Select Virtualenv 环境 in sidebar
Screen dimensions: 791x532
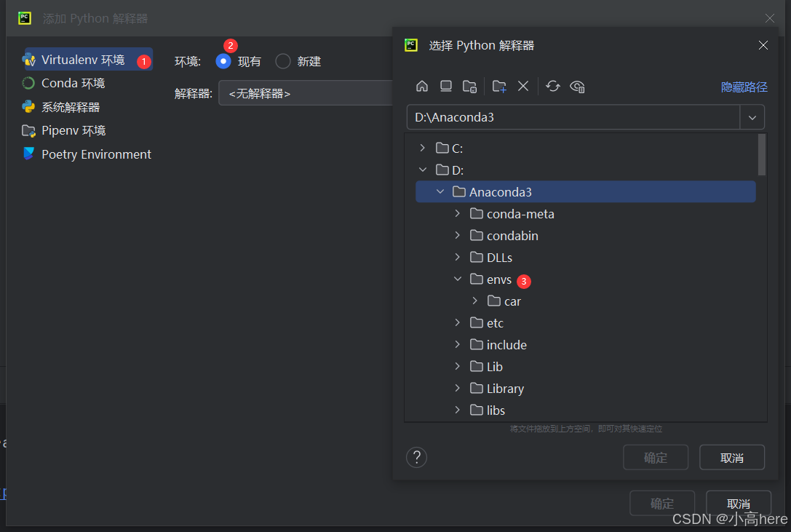87,60
